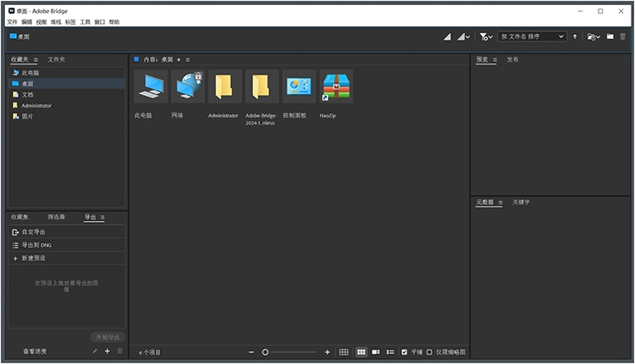The width and height of the screenshot is (635, 364).
Task: Open the 按文件名排序 sort dropdown
Action: (532, 36)
